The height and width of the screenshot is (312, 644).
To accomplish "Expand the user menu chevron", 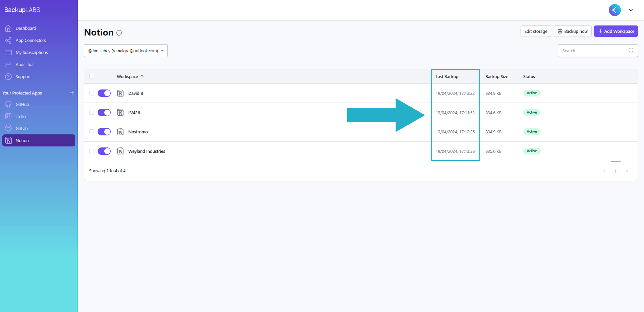I will 631,10.
